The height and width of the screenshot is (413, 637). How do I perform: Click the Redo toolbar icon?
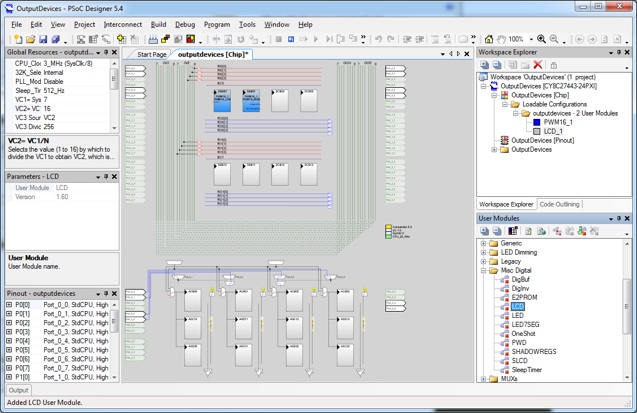point(391,39)
